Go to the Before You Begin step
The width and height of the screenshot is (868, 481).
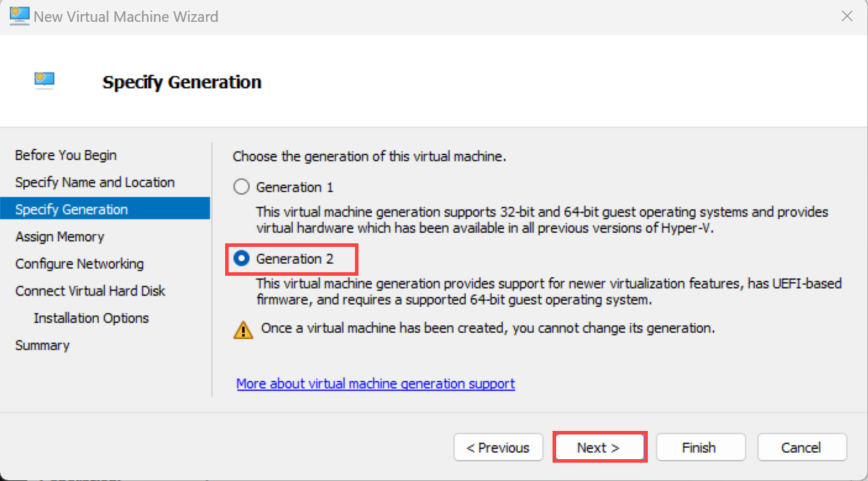tap(66, 155)
